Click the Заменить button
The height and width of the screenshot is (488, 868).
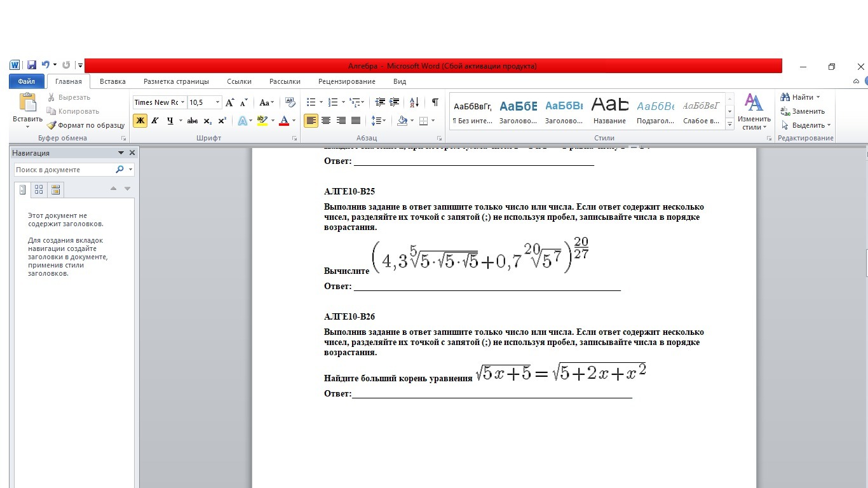(803, 111)
